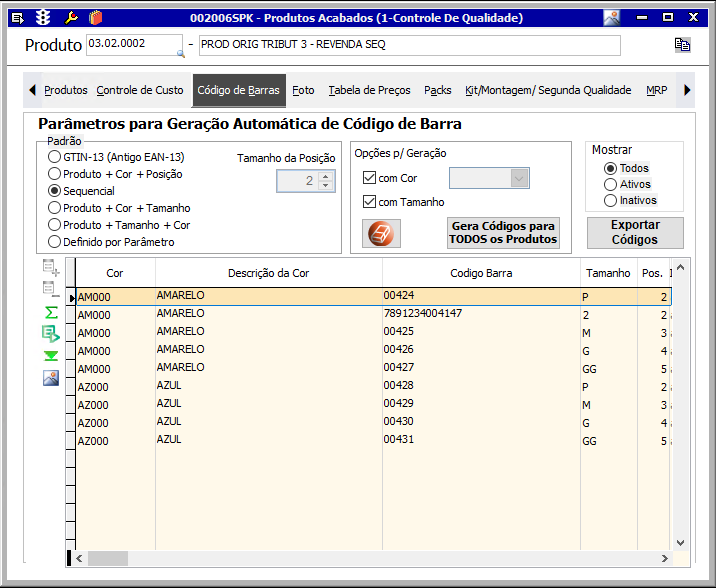Open the image icon beside the grid
Image resolution: width=716 pixels, height=588 pixels.
point(51,378)
